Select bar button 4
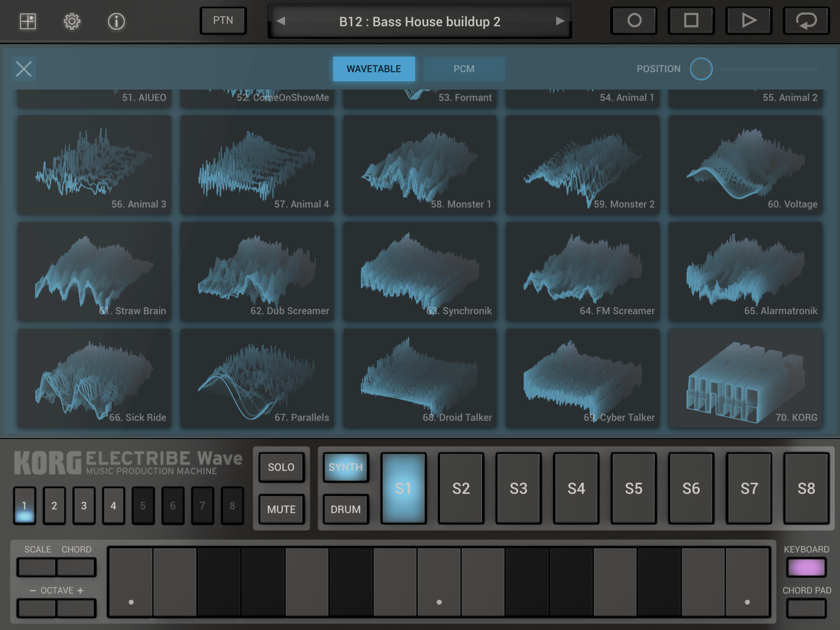 114,506
